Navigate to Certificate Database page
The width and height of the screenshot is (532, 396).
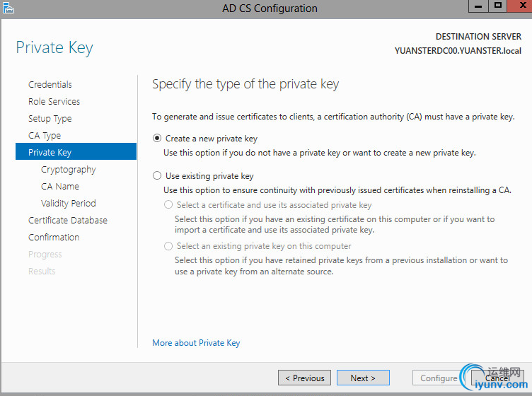pyautogui.click(x=68, y=221)
